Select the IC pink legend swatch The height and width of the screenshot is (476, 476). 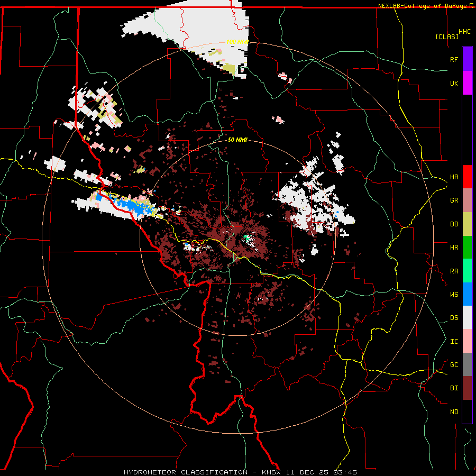point(467,341)
